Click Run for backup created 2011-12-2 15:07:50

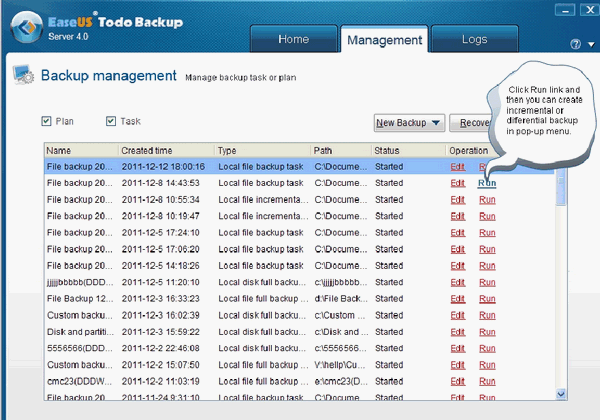tap(487, 365)
